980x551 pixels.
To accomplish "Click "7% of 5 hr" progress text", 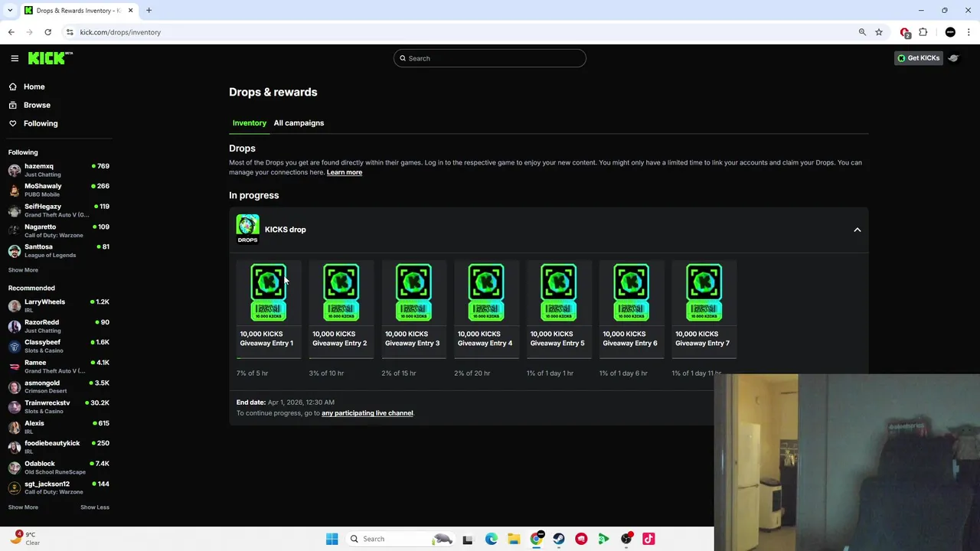I will point(253,373).
